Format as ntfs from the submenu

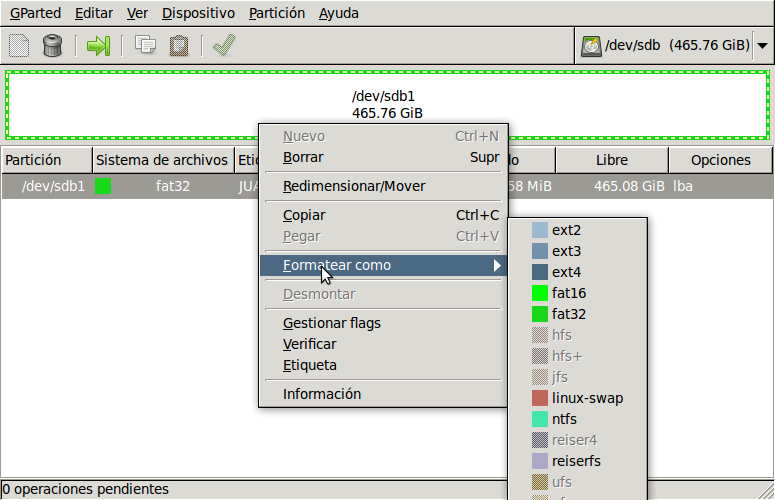578,419
